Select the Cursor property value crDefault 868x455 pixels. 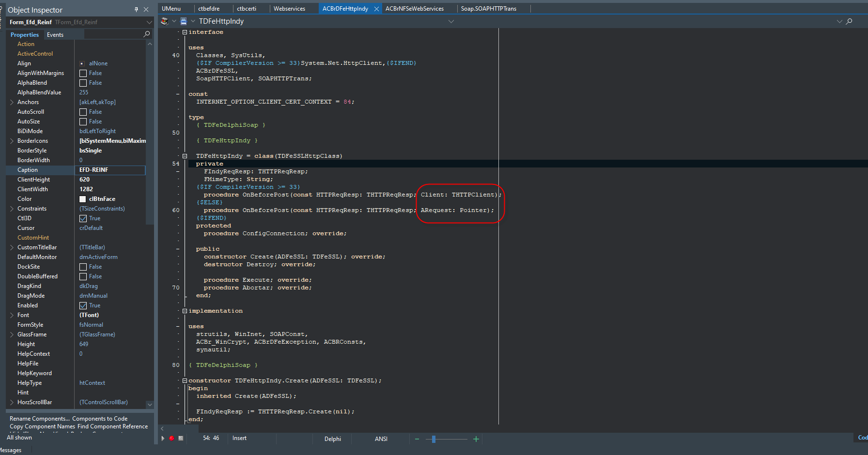click(x=91, y=228)
